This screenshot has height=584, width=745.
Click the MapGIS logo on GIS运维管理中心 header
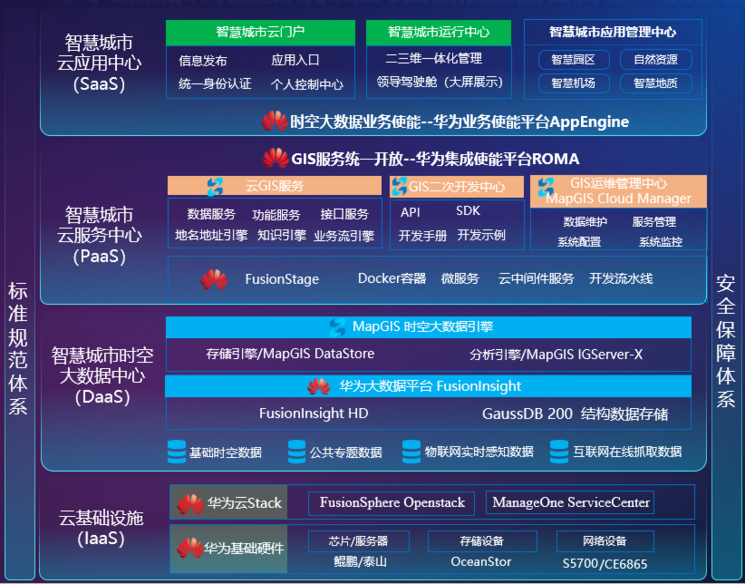pyautogui.click(x=546, y=187)
